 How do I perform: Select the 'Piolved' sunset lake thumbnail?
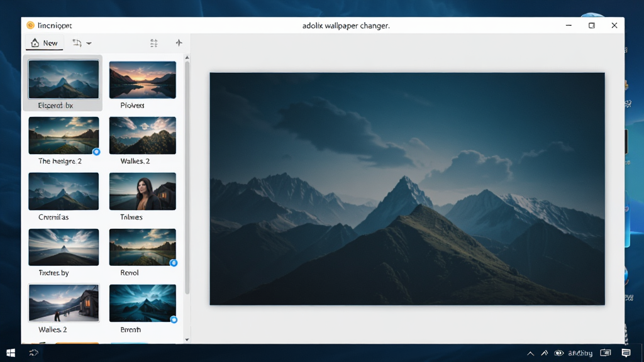tap(143, 80)
